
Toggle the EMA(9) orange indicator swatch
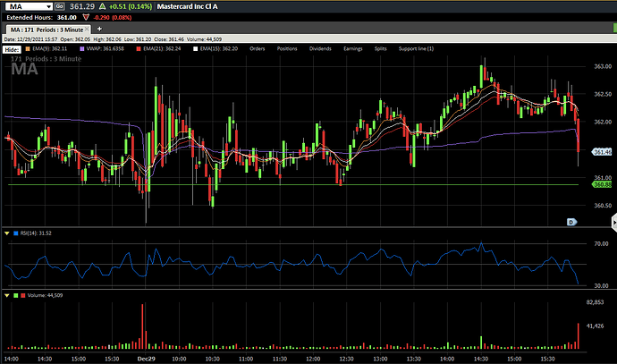click(x=28, y=49)
